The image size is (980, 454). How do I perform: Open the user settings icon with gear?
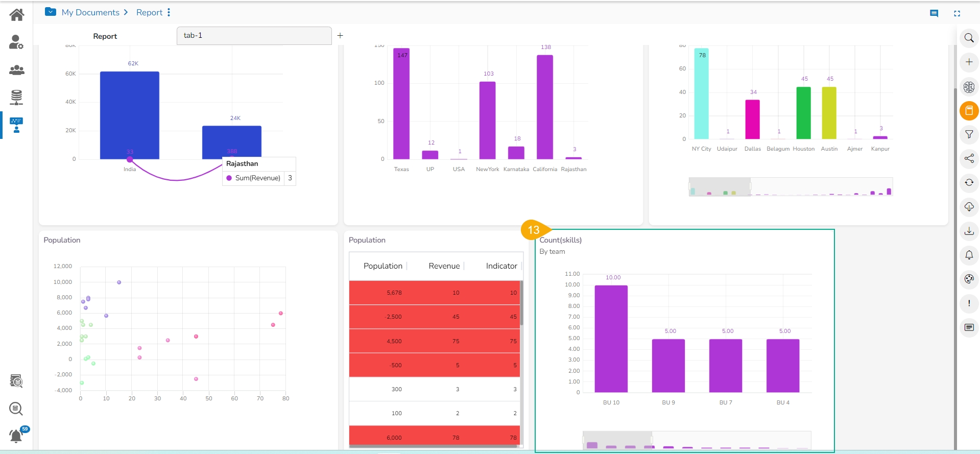point(16,42)
